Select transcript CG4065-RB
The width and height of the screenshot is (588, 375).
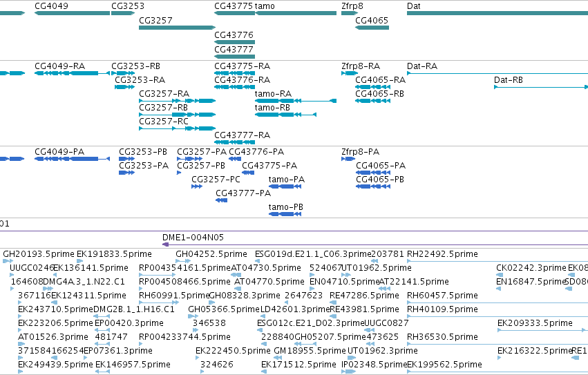tap(372, 101)
